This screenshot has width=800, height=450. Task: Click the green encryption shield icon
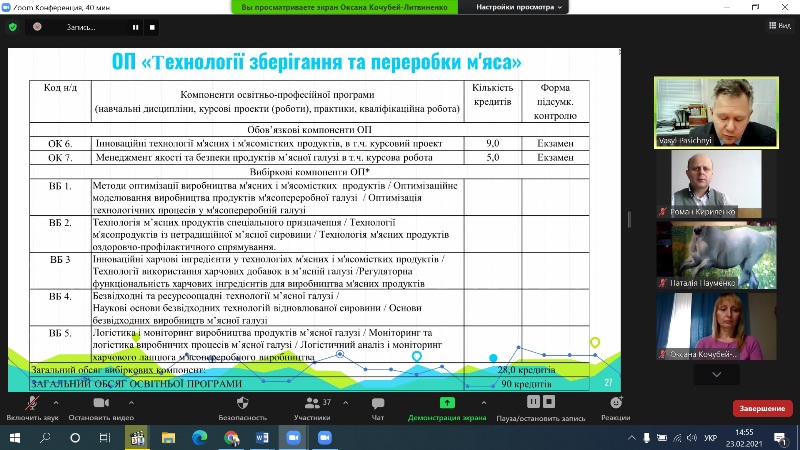[13, 27]
